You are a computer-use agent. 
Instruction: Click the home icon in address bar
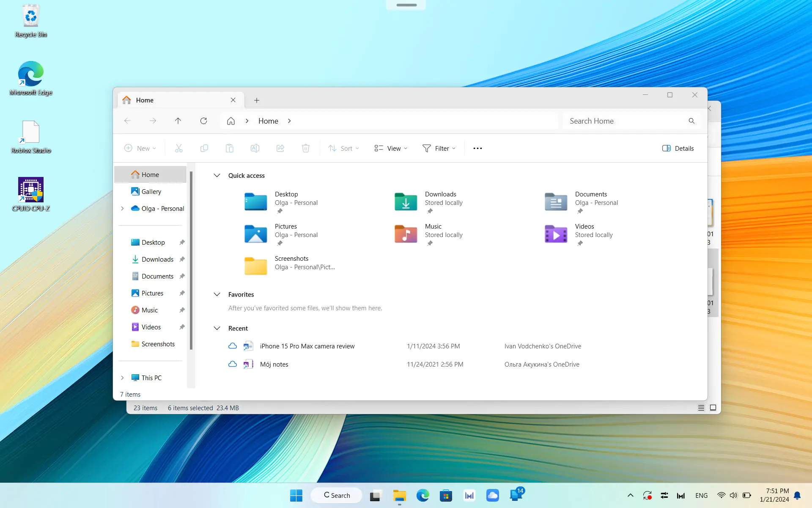(x=231, y=121)
